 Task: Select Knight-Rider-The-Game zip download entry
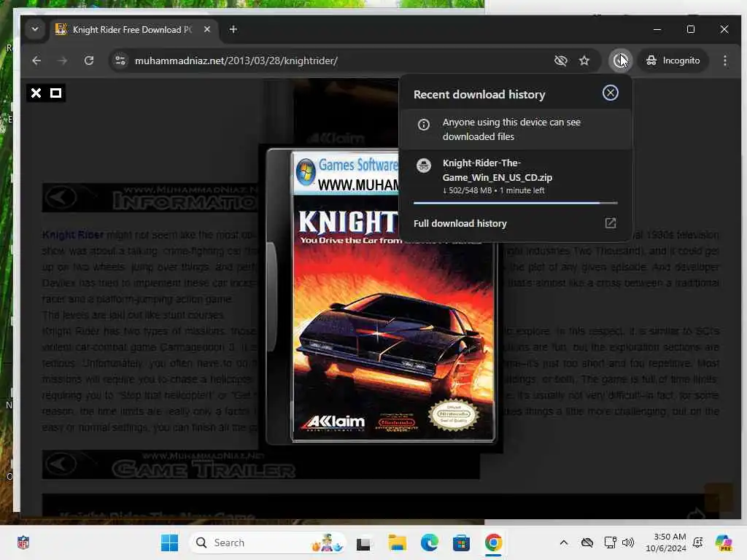(516, 176)
